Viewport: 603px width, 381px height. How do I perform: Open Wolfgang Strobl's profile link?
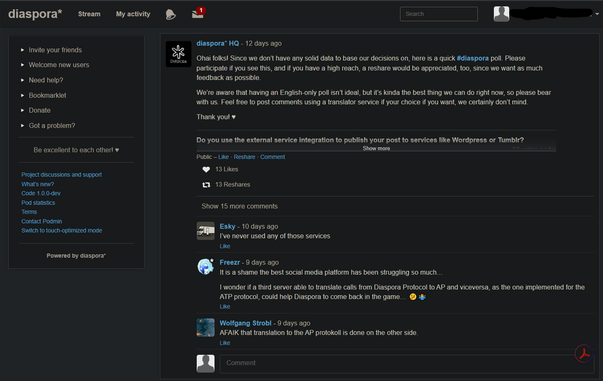click(x=245, y=323)
